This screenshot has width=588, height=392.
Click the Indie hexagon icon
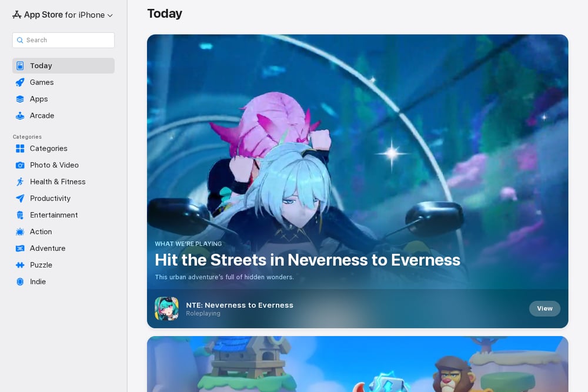(x=20, y=282)
